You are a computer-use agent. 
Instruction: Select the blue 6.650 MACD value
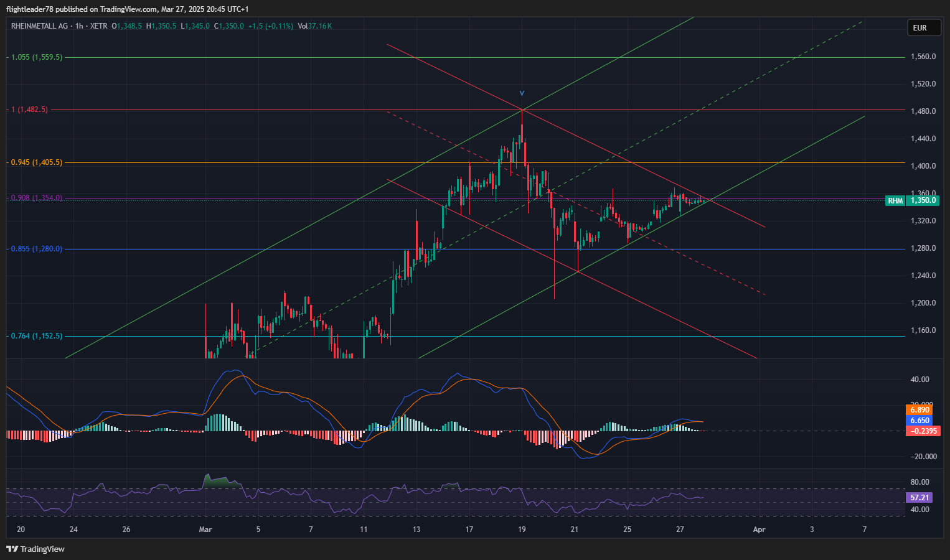pos(919,421)
